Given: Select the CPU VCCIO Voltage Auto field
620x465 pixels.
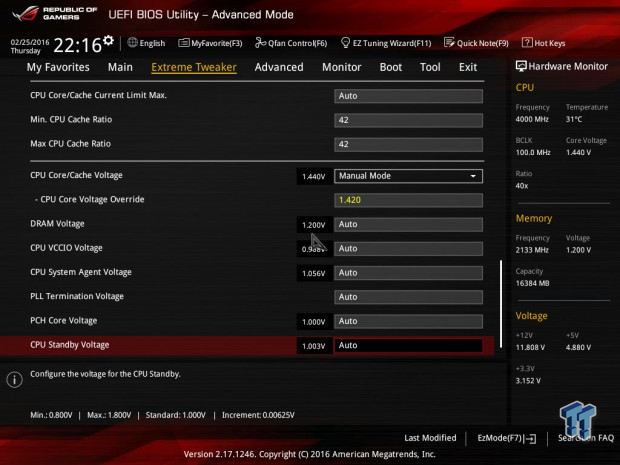Looking at the screenshot, I should pyautogui.click(x=408, y=249).
